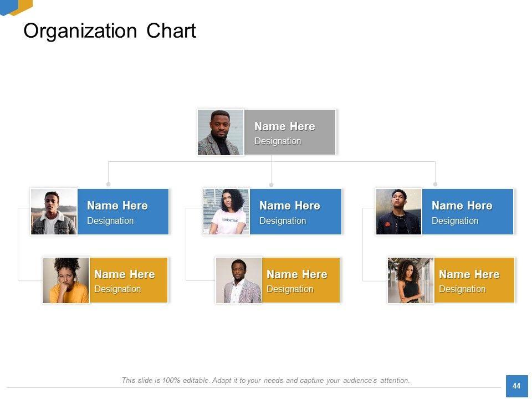This screenshot has height=399, width=532.
Task: Click the middle yellow Name Here box
Action: click(300, 280)
